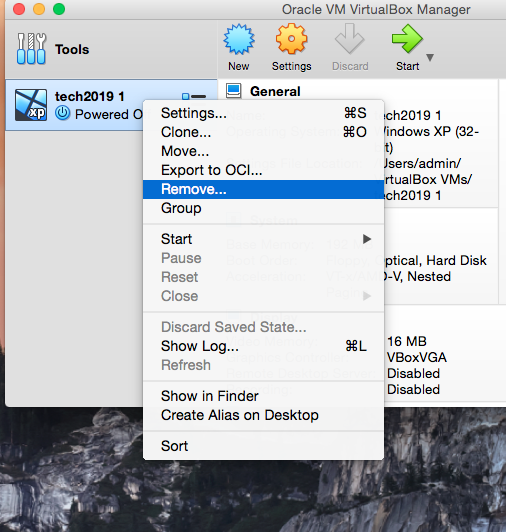Expand the Start submenu arrow

[x=367, y=239]
